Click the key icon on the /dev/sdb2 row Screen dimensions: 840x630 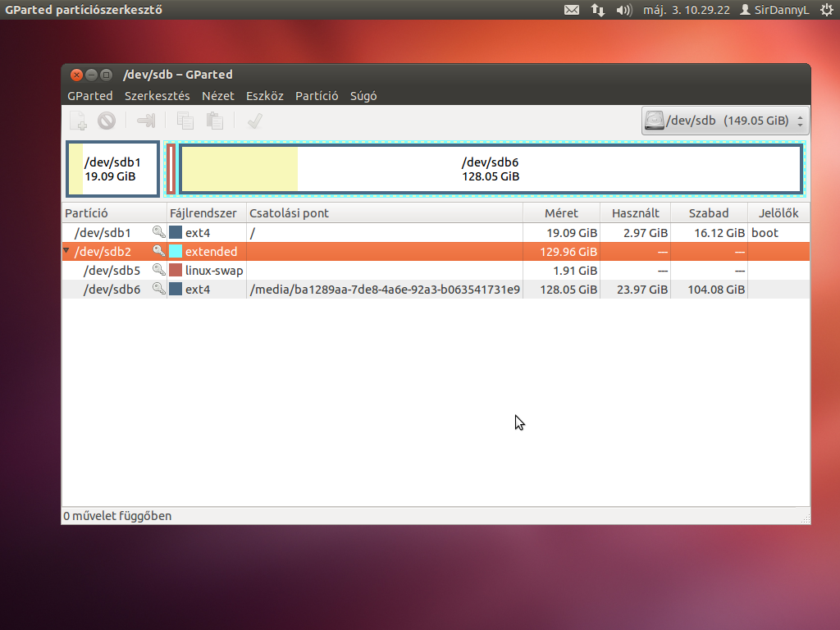[x=158, y=251]
